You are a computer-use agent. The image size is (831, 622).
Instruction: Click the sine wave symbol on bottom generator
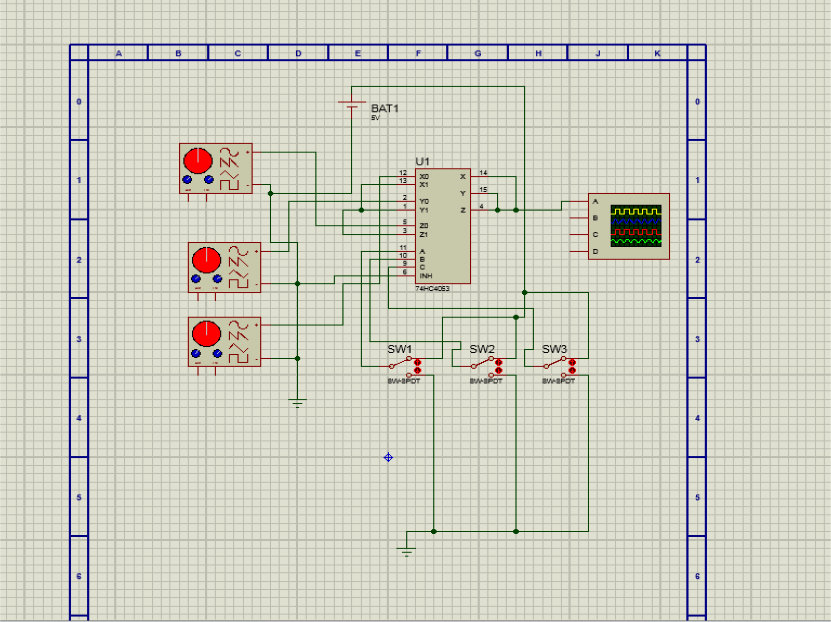point(238,327)
